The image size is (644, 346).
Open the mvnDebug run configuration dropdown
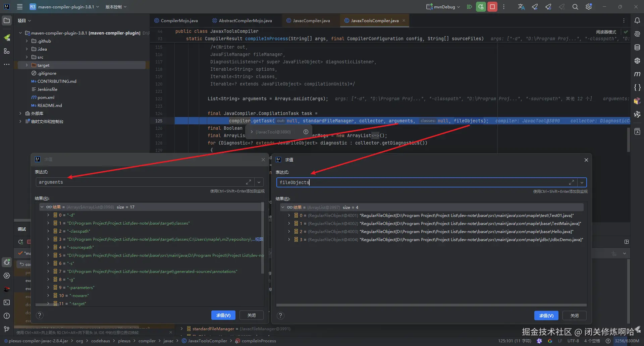pos(443,7)
